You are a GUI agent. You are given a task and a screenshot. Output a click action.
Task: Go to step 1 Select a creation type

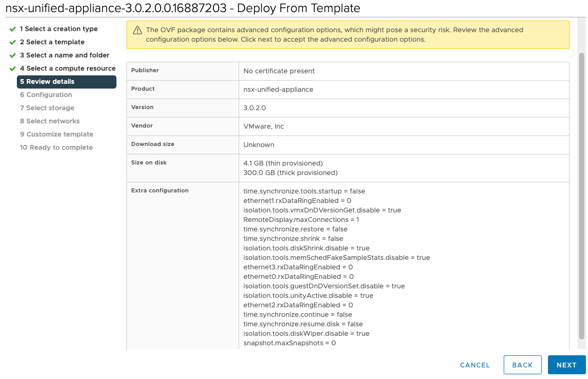[58, 29]
